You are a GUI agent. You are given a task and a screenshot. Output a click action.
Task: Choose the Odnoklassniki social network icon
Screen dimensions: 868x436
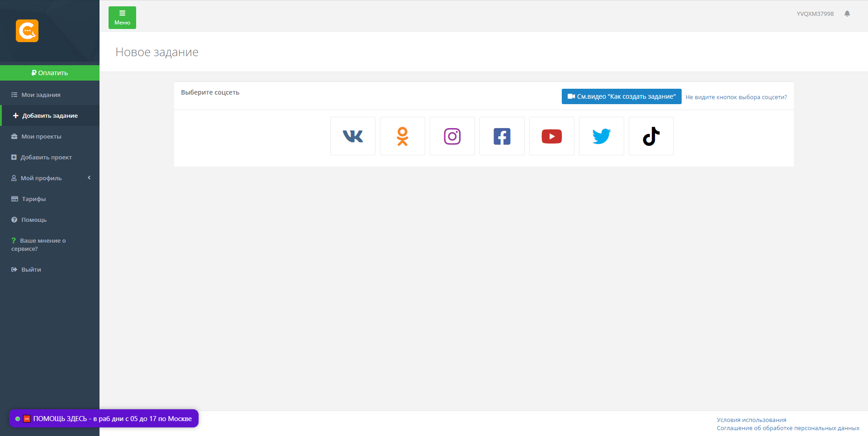403,136
